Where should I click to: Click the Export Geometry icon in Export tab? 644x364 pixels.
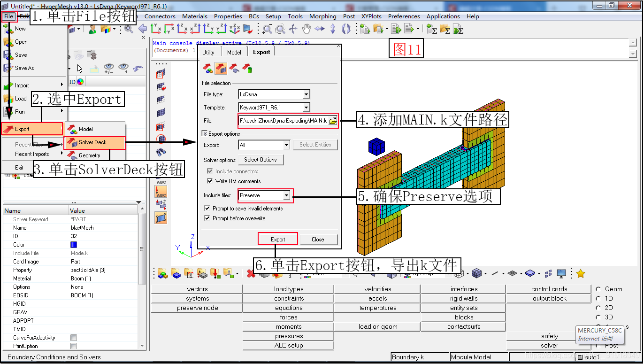click(x=234, y=69)
